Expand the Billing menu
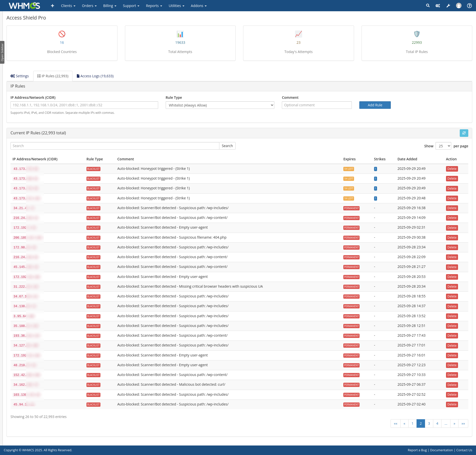476x455 pixels. (110, 6)
